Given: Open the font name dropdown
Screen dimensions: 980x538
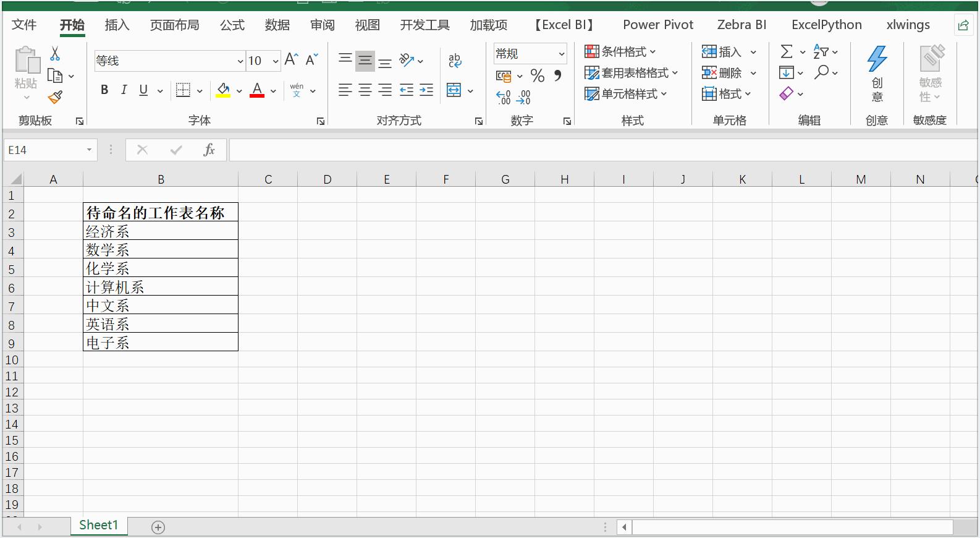Looking at the screenshot, I should click(x=240, y=61).
